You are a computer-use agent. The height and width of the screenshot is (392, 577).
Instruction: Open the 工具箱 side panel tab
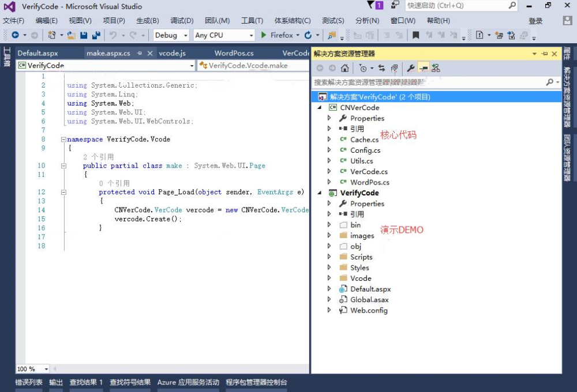point(6,56)
